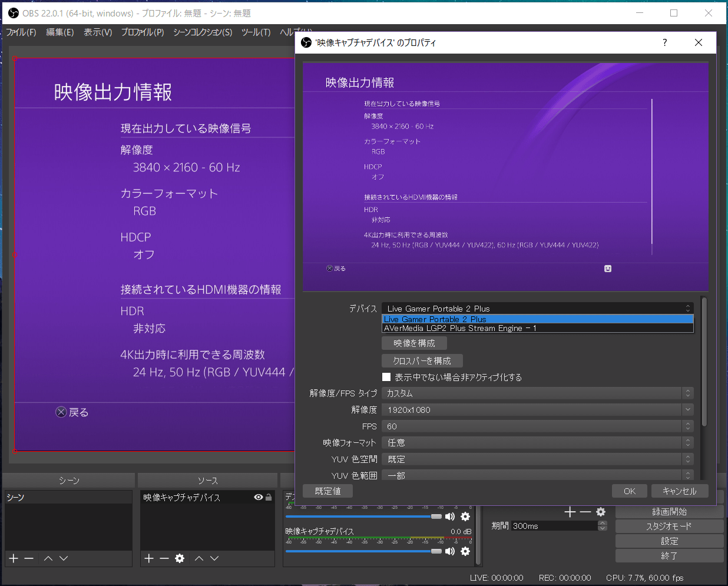Click the OBS logo in main title bar
The width and height of the screenshot is (728, 586).
[14, 13]
